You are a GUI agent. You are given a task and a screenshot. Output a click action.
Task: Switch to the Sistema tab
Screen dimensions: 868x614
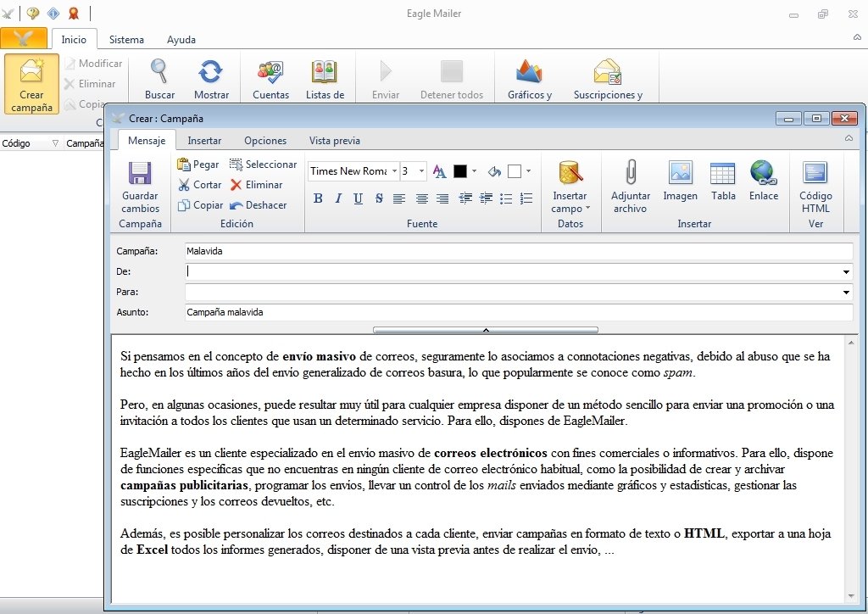pyautogui.click(x=126, y=40)
